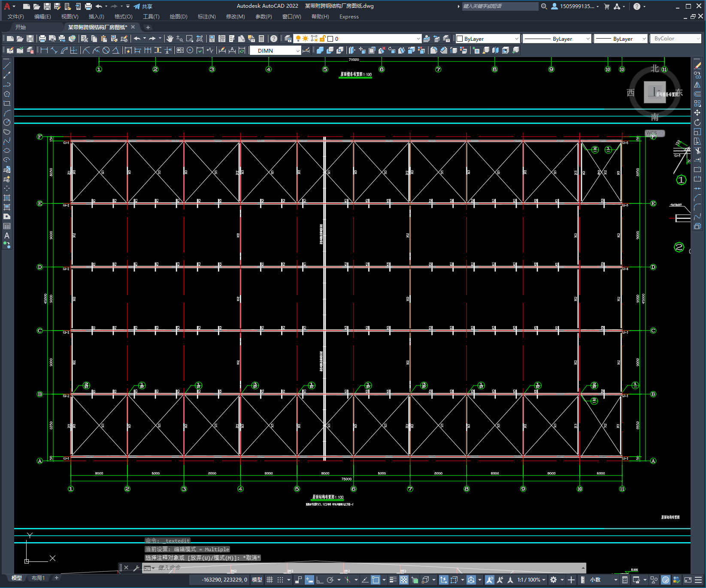Click the Help question mark toolbar icon
706x588 pixels.
tap(274, 39)
